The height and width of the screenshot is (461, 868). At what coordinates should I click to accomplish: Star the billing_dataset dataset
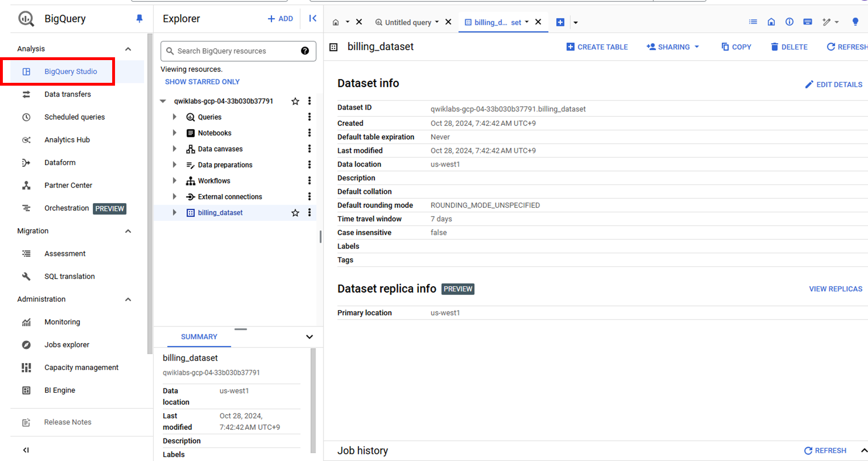[x=295, y=213]
